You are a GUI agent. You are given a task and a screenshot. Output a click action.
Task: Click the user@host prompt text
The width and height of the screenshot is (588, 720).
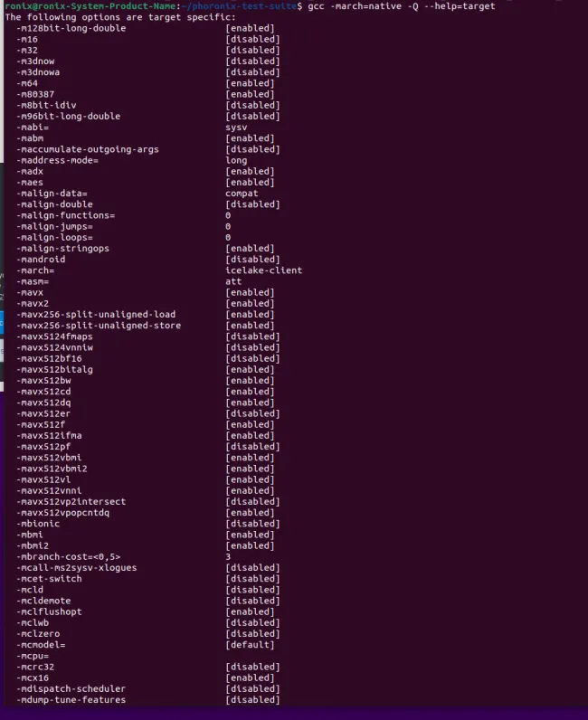click(x=90, y=6)
